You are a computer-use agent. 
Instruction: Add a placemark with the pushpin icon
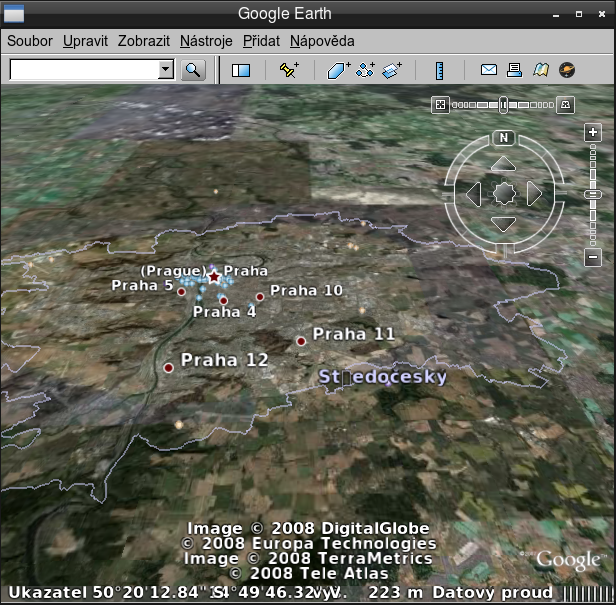pyautogui.click(x=289, y=70)
